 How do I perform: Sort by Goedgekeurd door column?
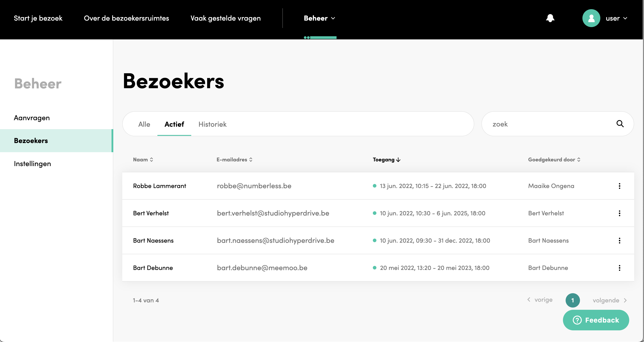click(554, 160)
